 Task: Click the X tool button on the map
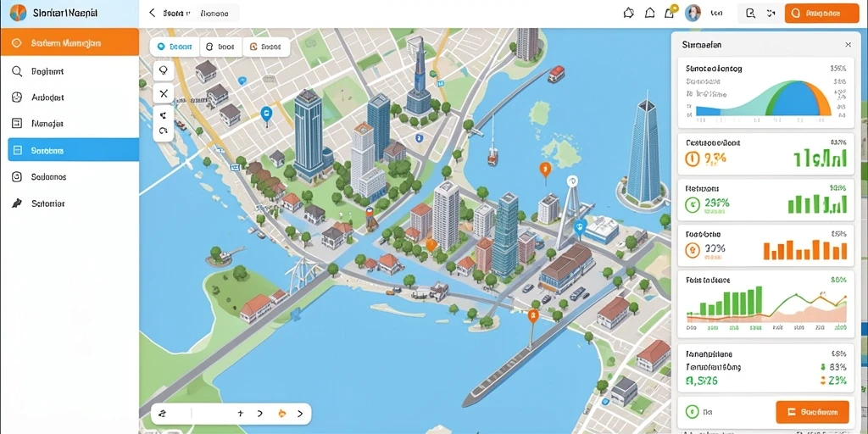coord(164,93)
